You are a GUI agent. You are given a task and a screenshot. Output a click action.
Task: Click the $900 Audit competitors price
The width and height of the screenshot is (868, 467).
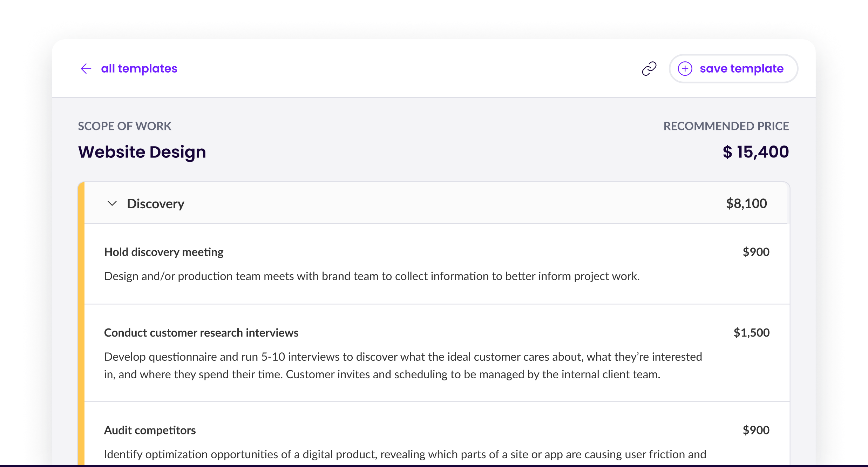[x=756, y=430]
